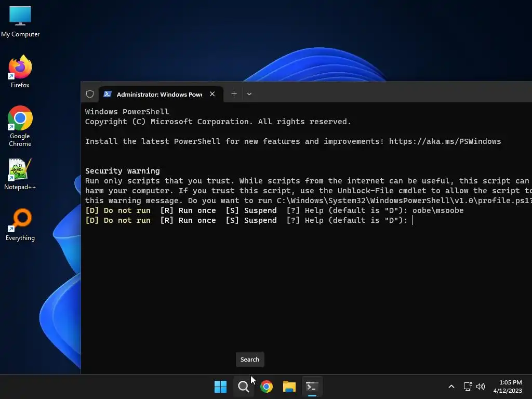Viewport: 532px width, 399px height.
Task: Click the profile.ps1 path text
Action: coord(404,201)
